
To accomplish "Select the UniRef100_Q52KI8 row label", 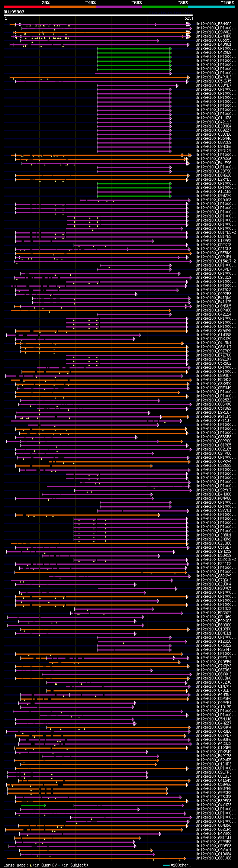I will [x=213, y=245].
